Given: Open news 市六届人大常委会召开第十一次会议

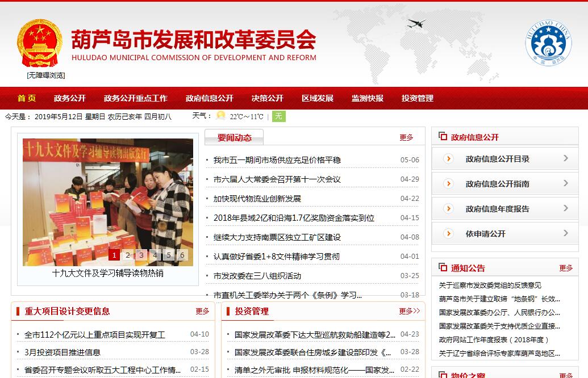Looking at the screenshot, I should pyautogui.click(x=277, y=179).
